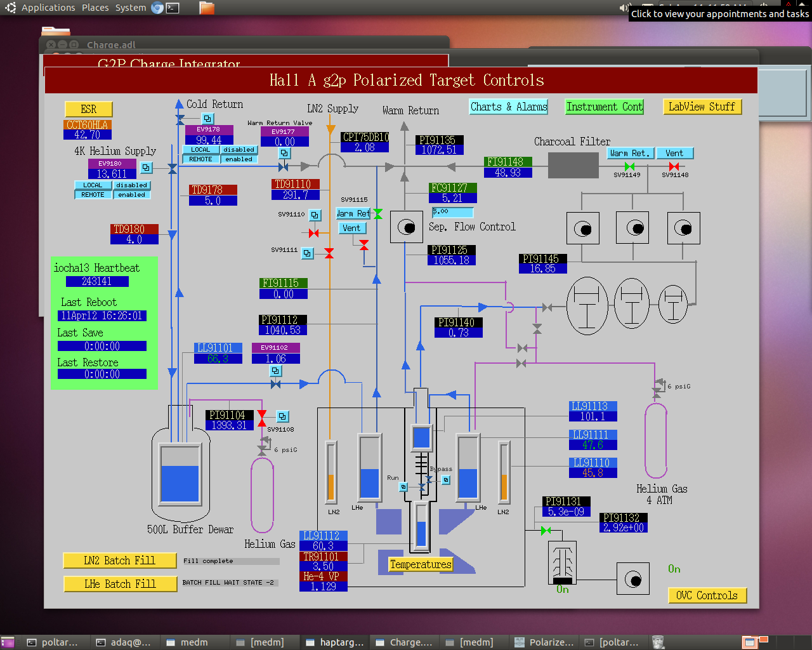Viewport: 812px width, 650px height.
Task: Open the System menu
Action: pos(131,8)
